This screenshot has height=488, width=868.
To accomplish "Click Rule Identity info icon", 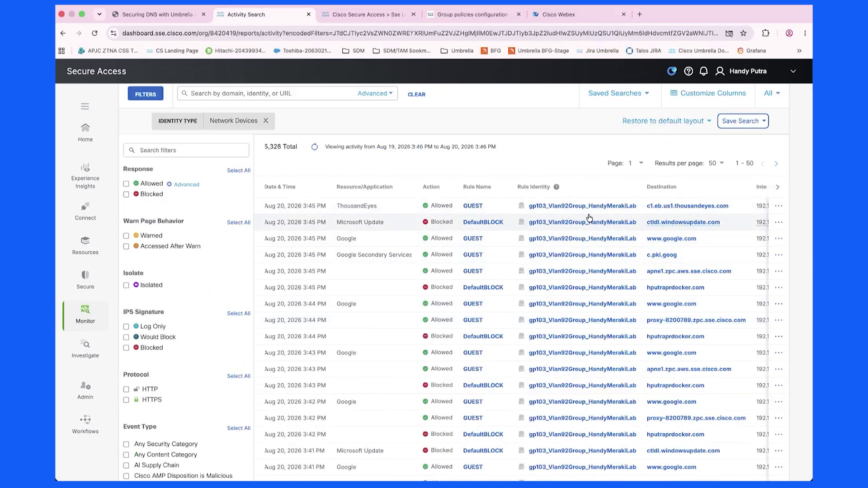I will (x=557, y=187).
